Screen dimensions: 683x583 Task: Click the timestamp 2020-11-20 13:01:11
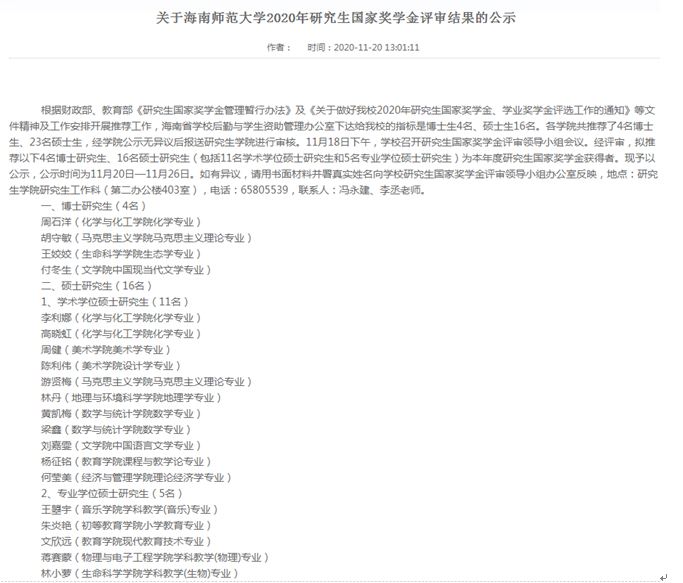376,47
